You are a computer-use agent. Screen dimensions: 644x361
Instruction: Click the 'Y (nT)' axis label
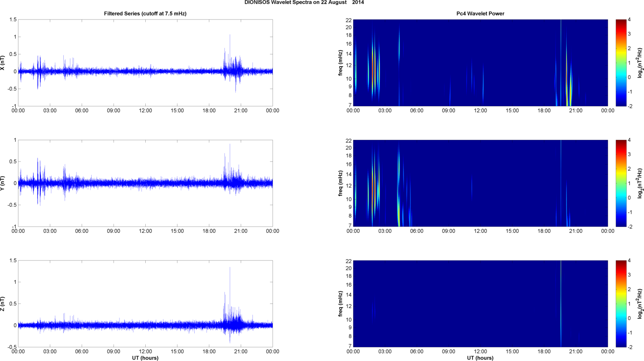[x=3, y=183]
